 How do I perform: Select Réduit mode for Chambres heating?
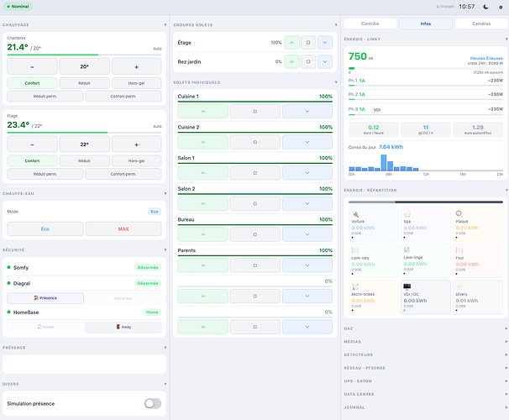(x=84, y=83)
